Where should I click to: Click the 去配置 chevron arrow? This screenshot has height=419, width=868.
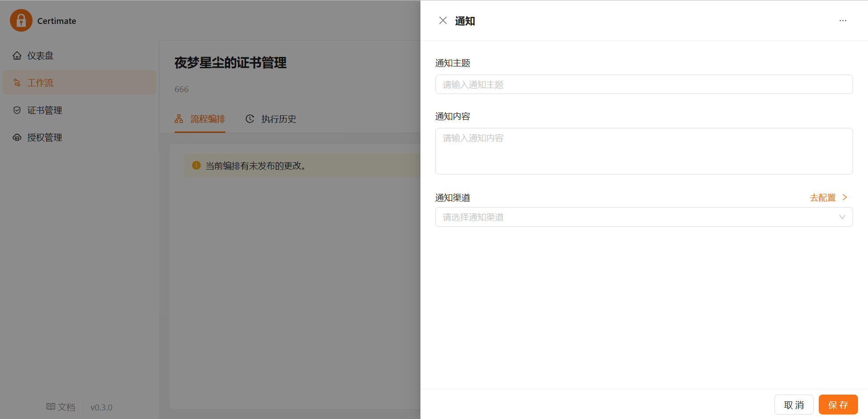pos(844,198)
